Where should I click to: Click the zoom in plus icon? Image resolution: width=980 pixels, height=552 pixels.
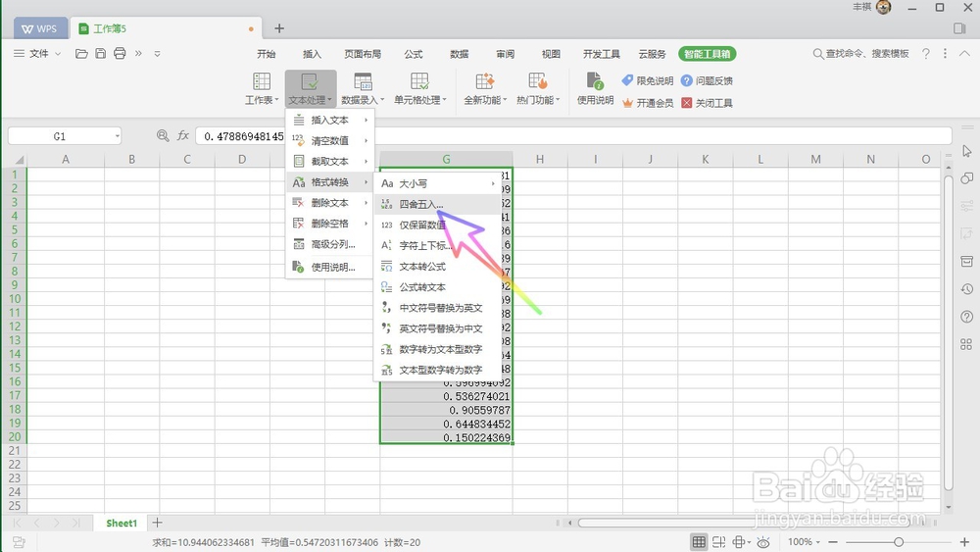[x=965, y=542]
